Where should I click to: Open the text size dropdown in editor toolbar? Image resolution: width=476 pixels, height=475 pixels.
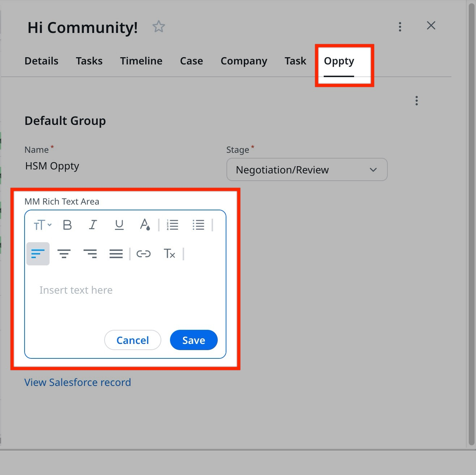point(42,225)
